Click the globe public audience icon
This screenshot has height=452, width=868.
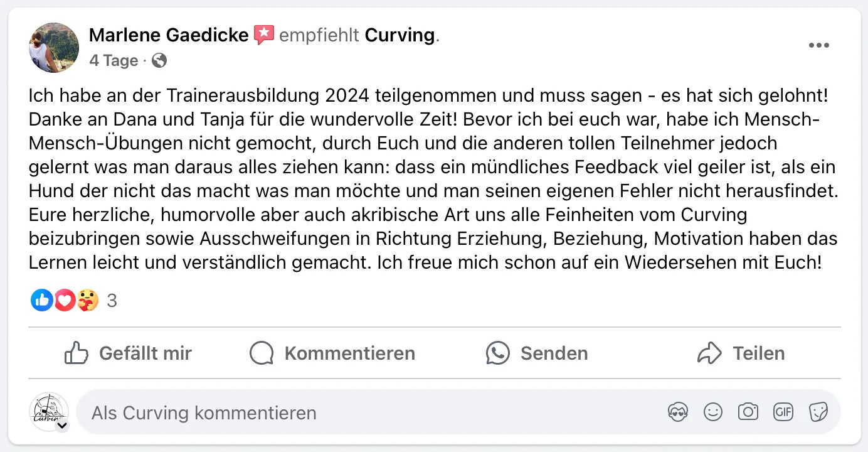159,60
